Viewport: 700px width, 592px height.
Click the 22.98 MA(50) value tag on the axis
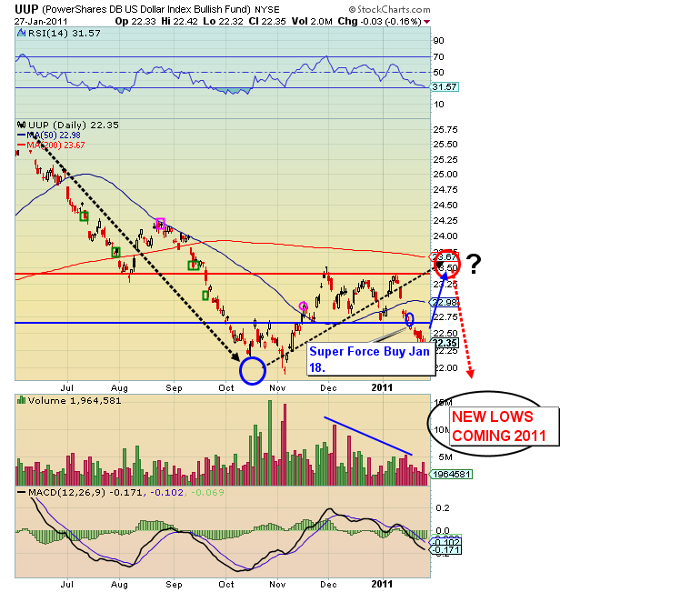pyautogui.click(x=445, y=302)
